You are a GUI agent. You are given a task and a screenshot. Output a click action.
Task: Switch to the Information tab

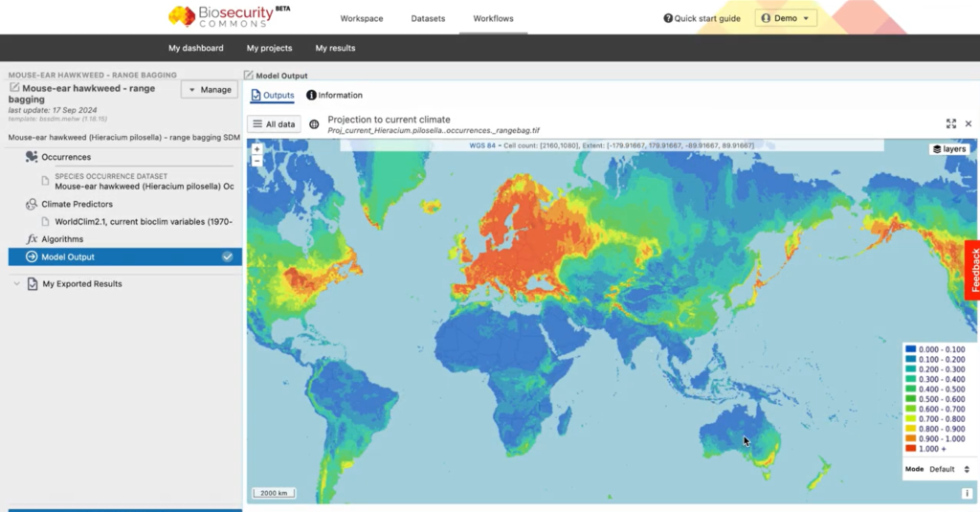(x=334, y=95)
